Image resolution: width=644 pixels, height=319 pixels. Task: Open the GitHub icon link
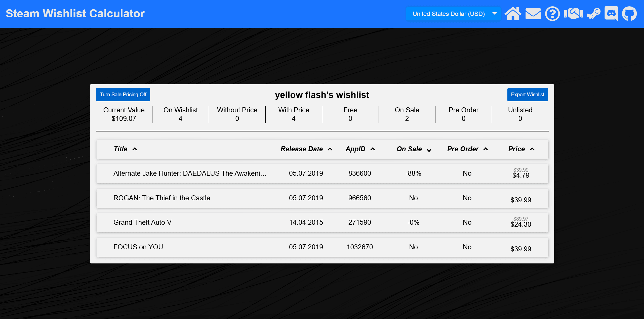[x=629, y=14]
